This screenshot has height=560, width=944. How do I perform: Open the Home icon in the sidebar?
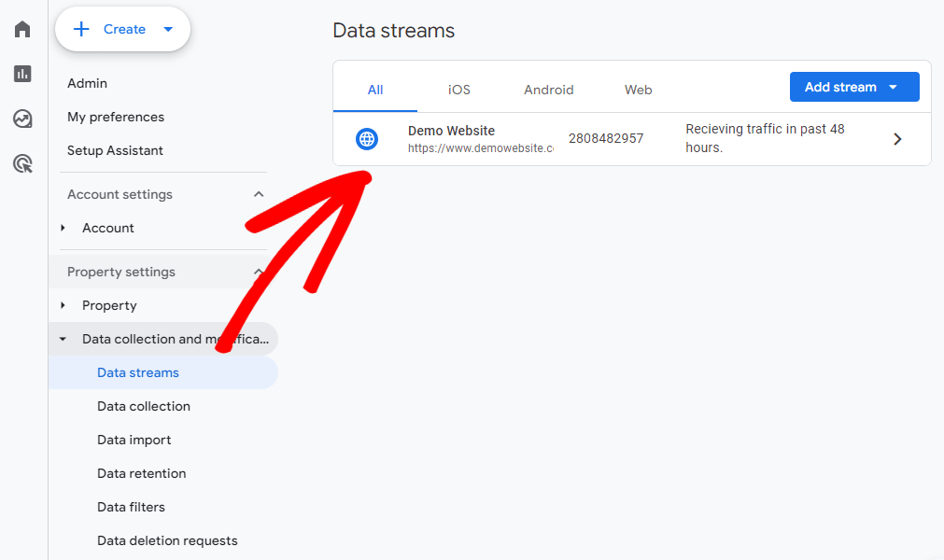point(21,28)
